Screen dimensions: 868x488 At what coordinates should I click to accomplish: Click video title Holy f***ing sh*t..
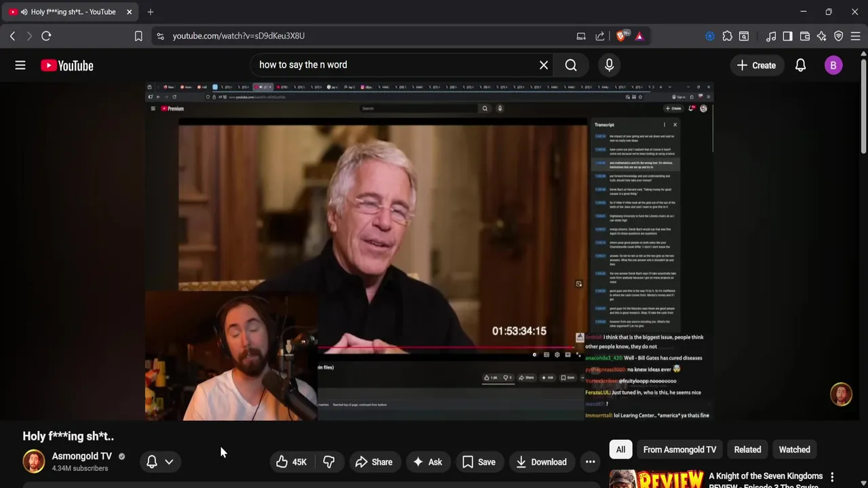[x=68, y=436]
